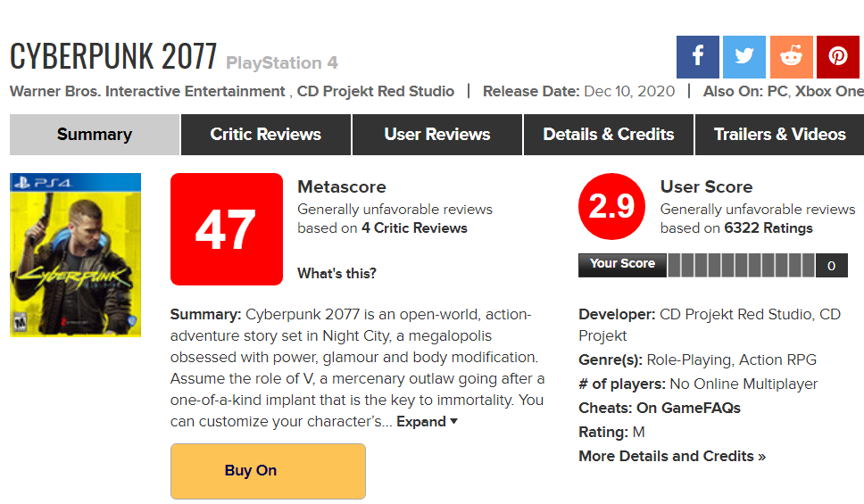The width and height of the screenshot is (864, 504).
Task: Open the Details & Credits tab
Action: pyautogui.click(x=609, y=135)
